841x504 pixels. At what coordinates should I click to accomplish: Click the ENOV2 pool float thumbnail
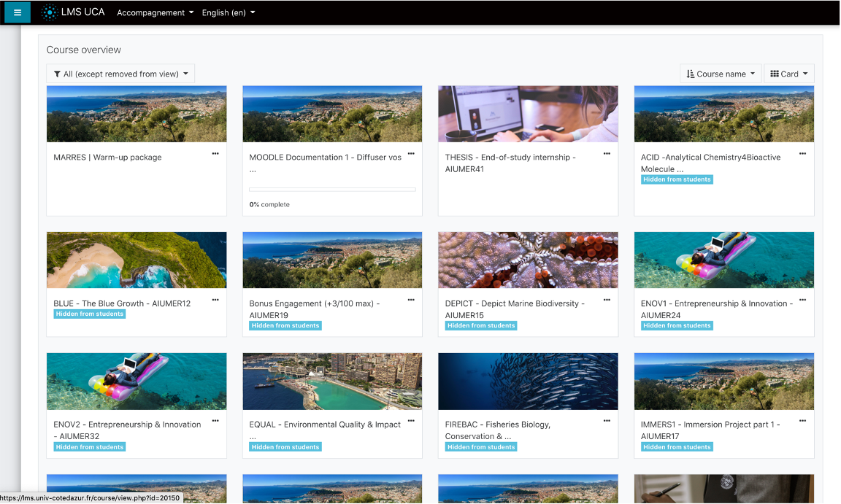[137, 381]
